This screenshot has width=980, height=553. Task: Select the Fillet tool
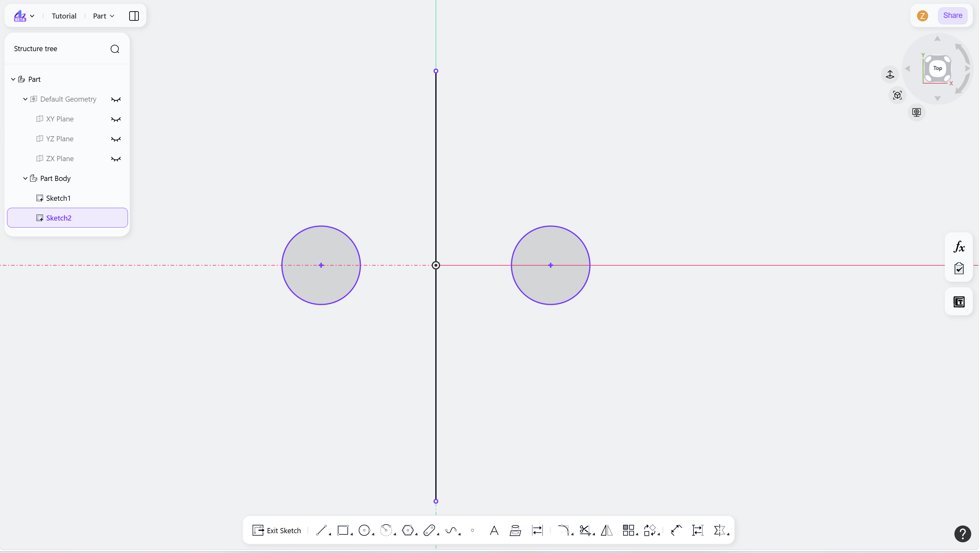tap(564, 530)
